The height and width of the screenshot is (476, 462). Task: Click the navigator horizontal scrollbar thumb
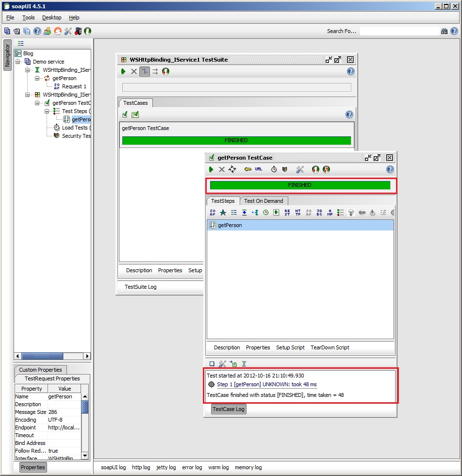click(42, 356)
